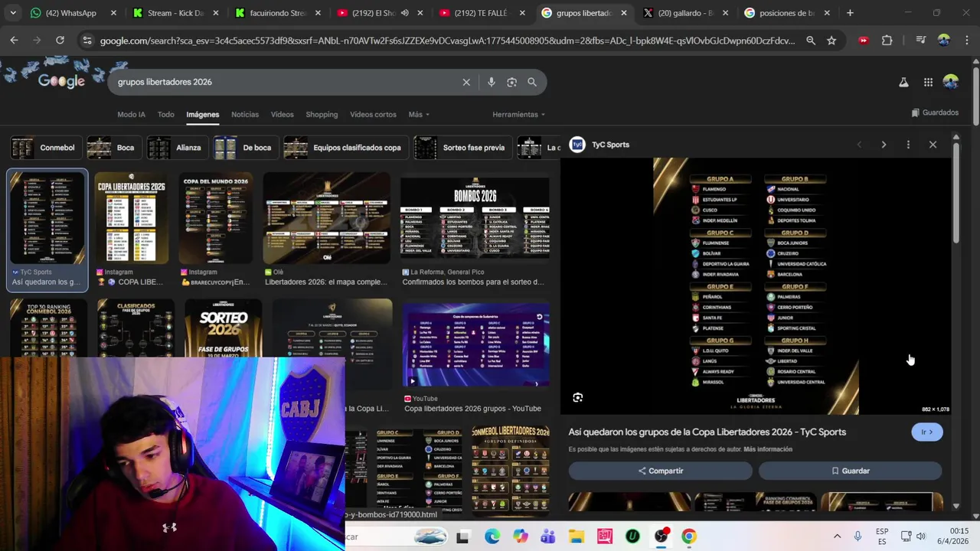This screenshot has width=980, height=551.
Task: Open TyC Sports source link
Action: (x=599, y=145)
